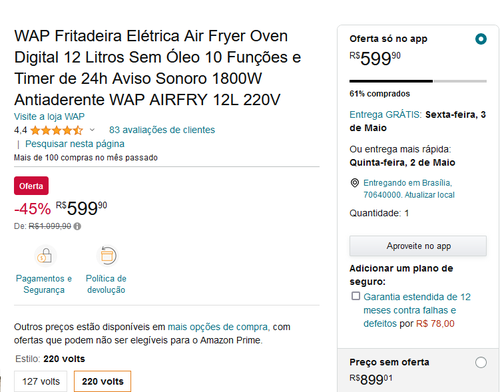This screenshot has width=500, height=392.
Task: Select the Oferta só no app radio button
Action: 481,39
